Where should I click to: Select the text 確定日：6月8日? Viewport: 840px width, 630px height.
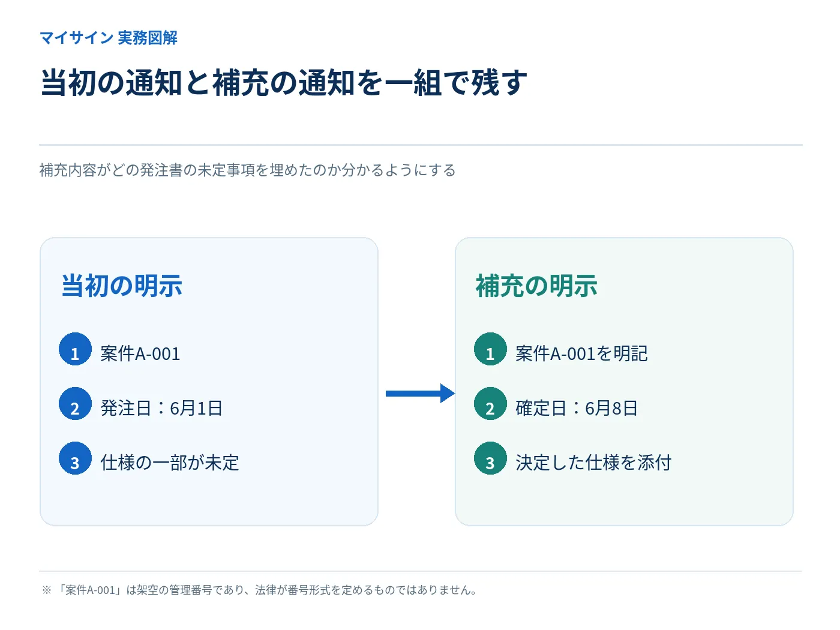point(577,409)
